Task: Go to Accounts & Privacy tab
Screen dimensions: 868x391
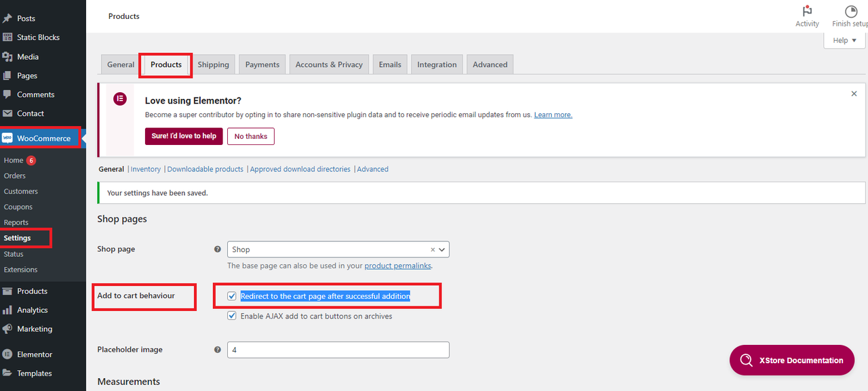Action: [x=329, y=64]
